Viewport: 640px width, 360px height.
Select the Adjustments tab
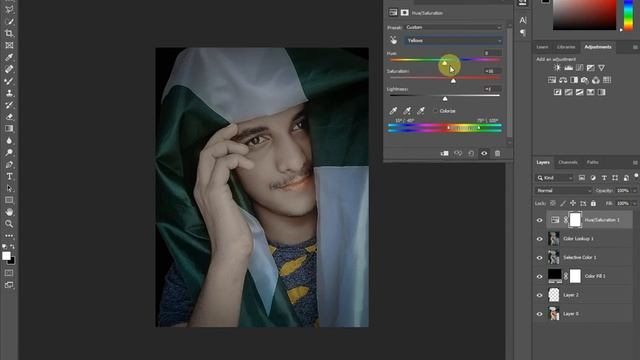pyautogui.click(x=598, y=47)
